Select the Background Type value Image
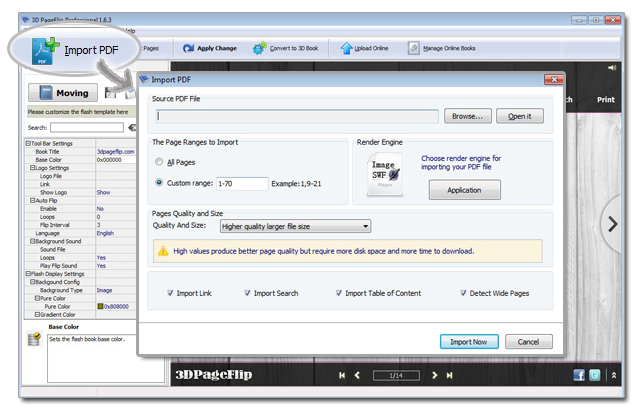Image resolution: width=644 pixels, height=414 pixels. coord(104,290)
